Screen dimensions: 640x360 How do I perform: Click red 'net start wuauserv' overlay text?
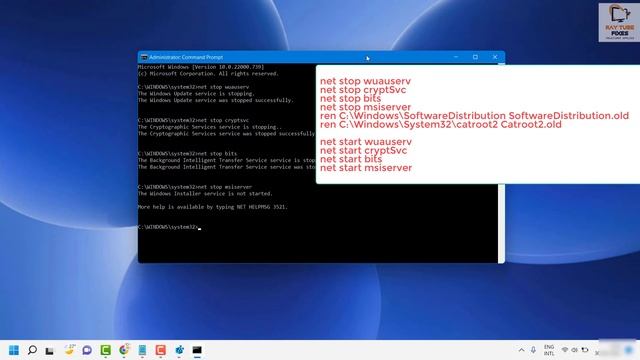click(x=366, y=142)
